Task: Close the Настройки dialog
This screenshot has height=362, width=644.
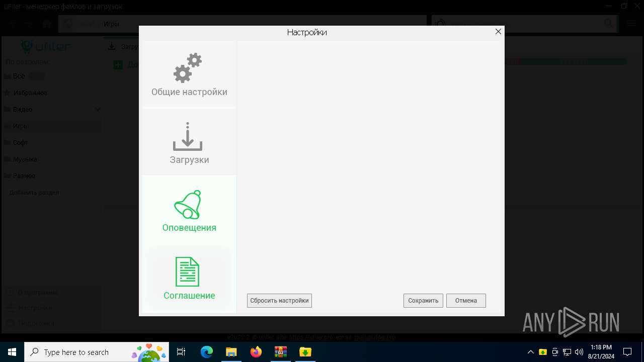Action: pyautogui.click(x=498, y=32)
